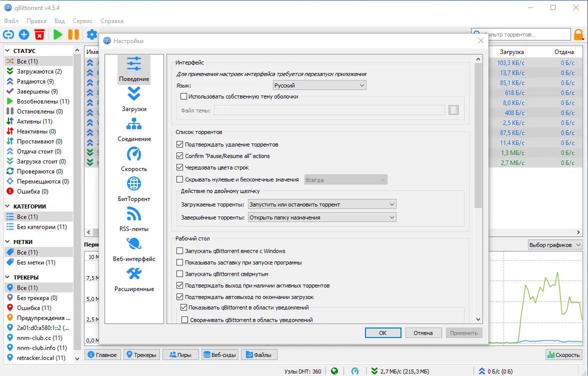
Task: Select Остановлены (0) status filter
Action: coord(38,111)
